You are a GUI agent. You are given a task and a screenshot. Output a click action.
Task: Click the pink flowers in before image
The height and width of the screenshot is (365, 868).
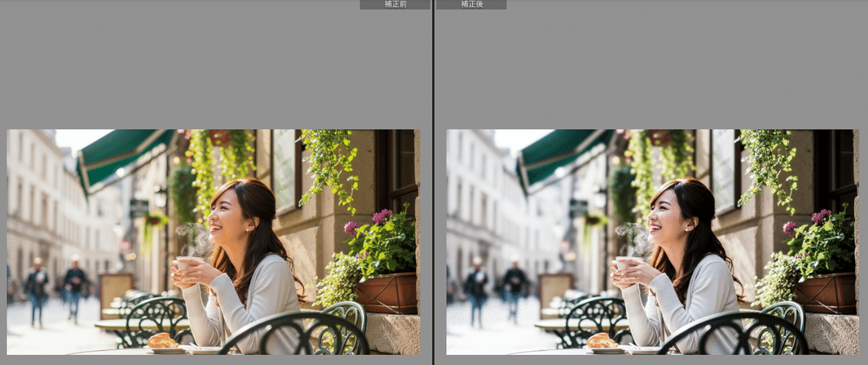pyautogui.click(x=380, y=217)
